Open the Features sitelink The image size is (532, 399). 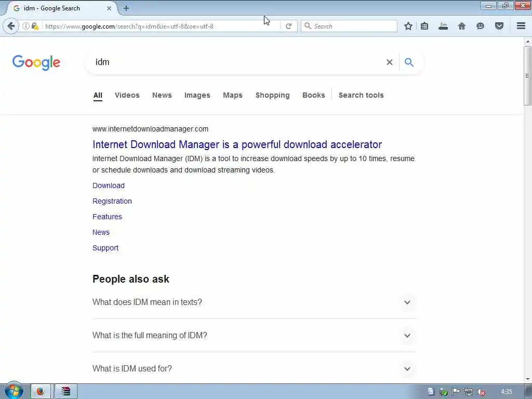coord(107,217)
